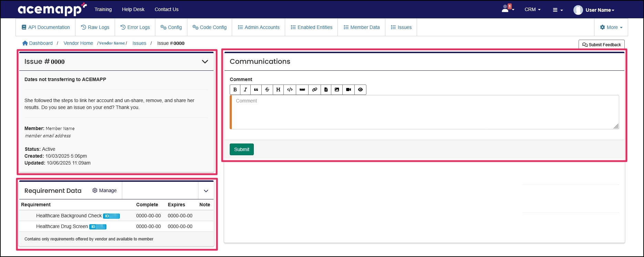Insert video using camera icon
The width and height of the screenshot is (644, 257).
click(x=349, y=90)
